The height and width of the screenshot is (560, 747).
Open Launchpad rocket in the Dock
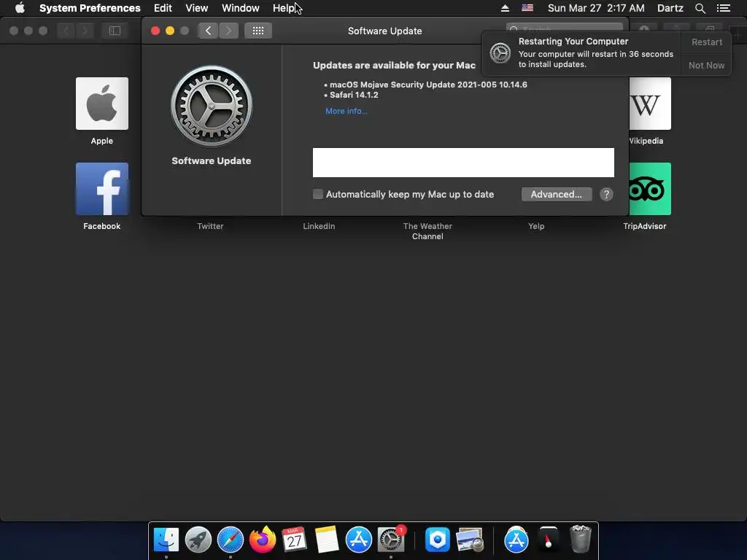[198, 540]
